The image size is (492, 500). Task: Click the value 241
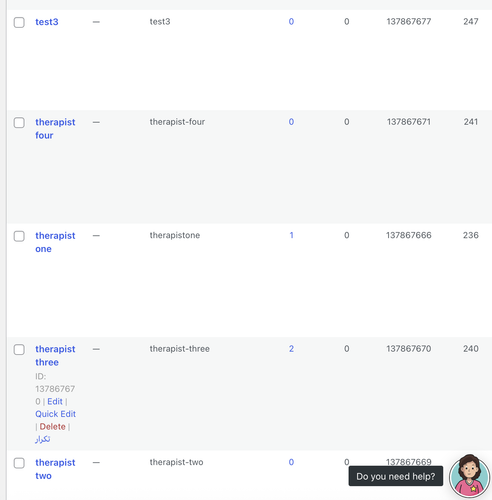471,122
